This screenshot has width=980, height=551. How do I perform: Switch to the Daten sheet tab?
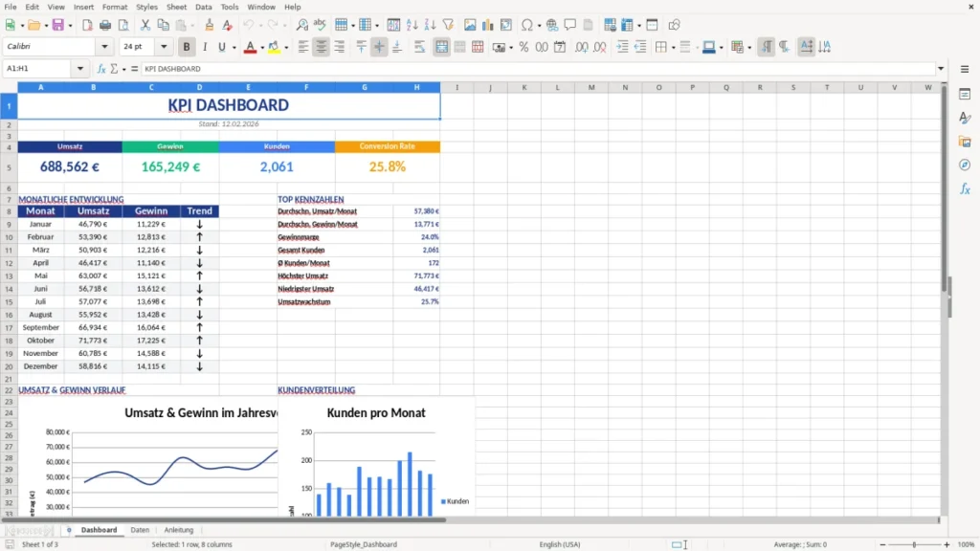pyautogui.click(x=140, y=530)
